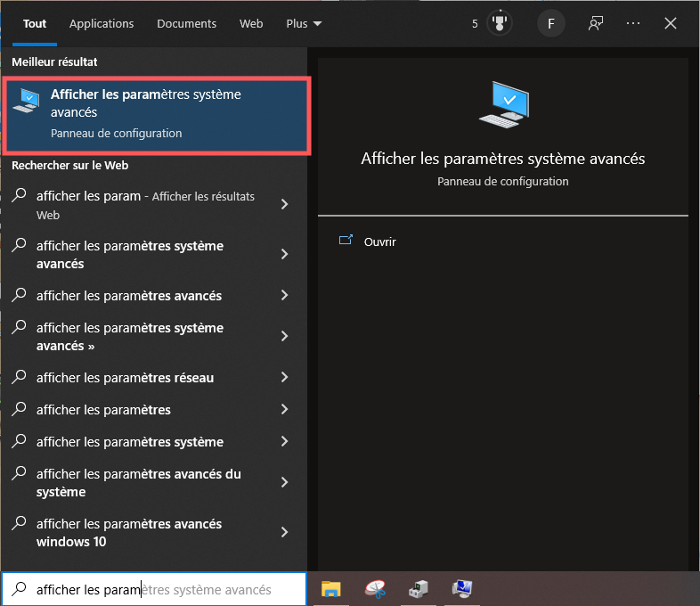Switch to the Documents tab
700x606 pixels.
pyautogui.click(x=187, y=24)
